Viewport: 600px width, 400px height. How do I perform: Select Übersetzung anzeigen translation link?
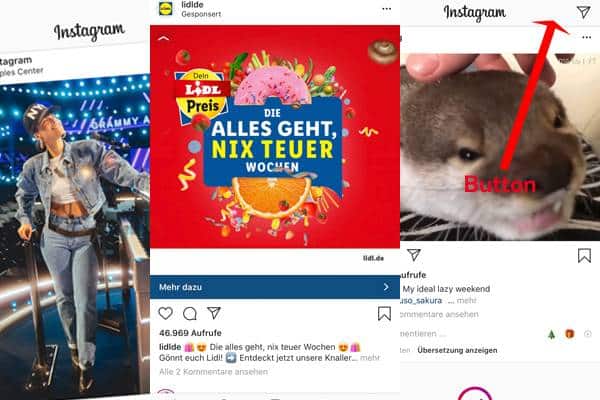(457, 350)
